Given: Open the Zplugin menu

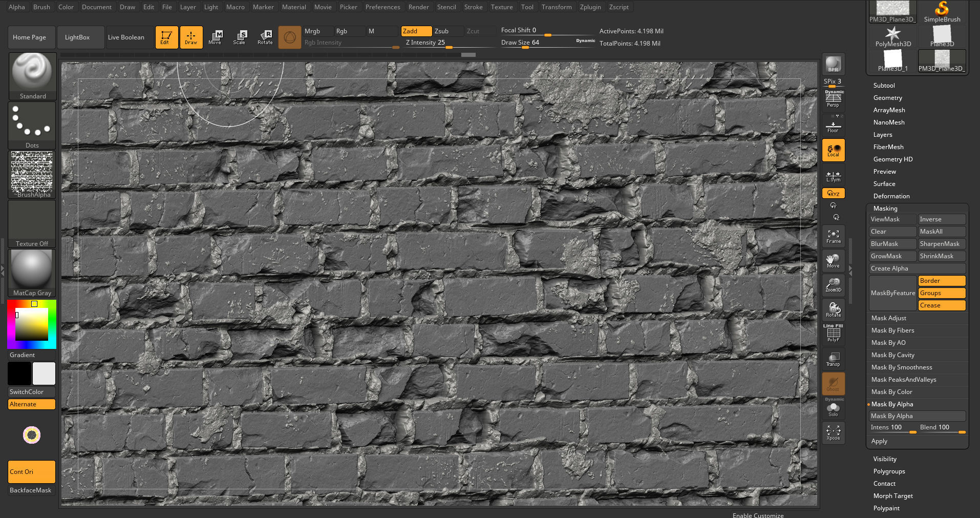Looking at the screenshot, I should coord(591,7).
